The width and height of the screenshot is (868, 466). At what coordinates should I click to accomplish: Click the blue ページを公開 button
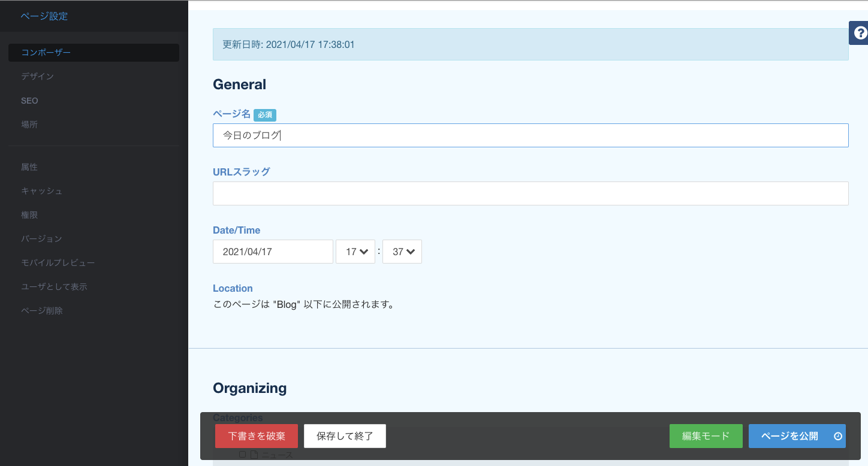coord(789,436)
